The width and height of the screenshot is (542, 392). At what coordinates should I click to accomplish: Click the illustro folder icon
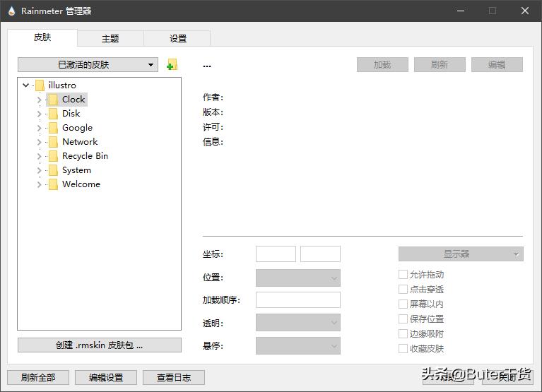40,85
